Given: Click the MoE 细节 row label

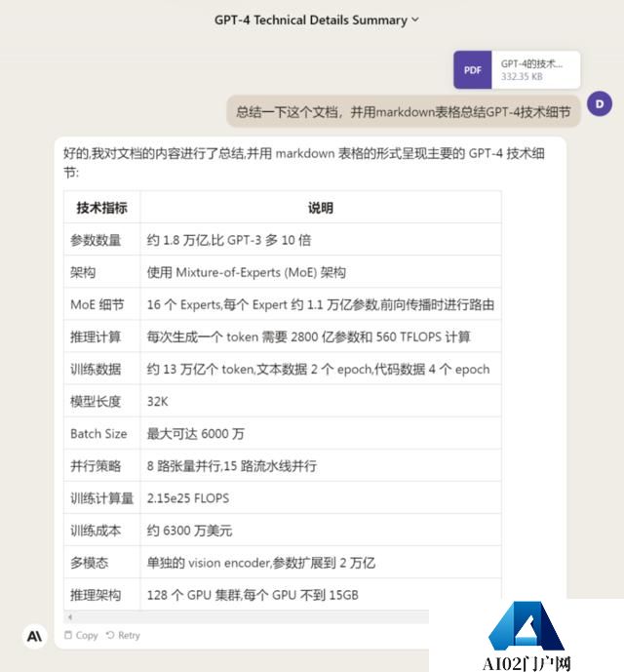Looking at the screenshot, I should pyautogui.click(x=97, y=304).
